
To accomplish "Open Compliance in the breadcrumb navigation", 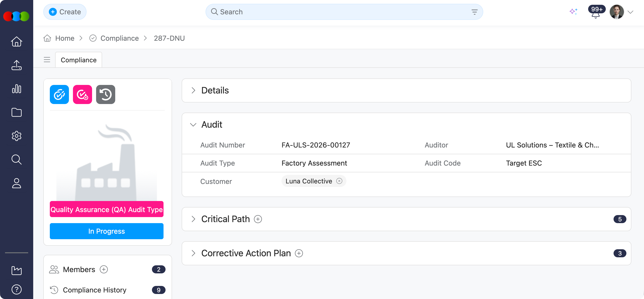I will coord(119,38).
